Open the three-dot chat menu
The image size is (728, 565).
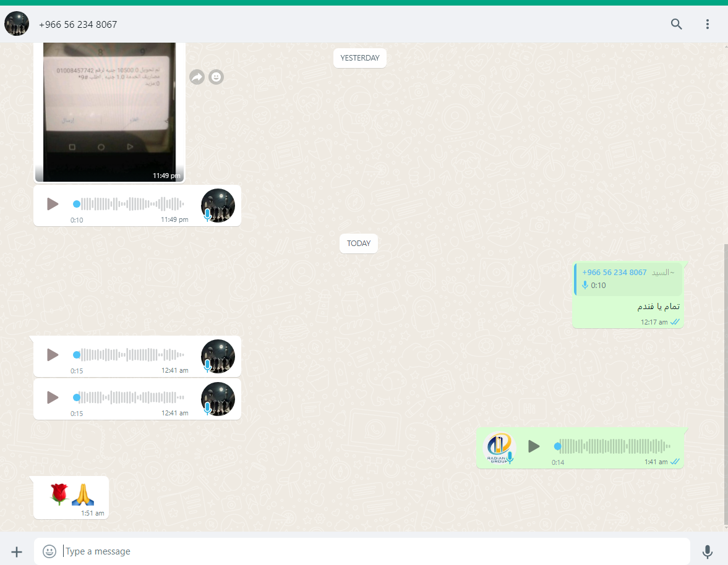707,24
